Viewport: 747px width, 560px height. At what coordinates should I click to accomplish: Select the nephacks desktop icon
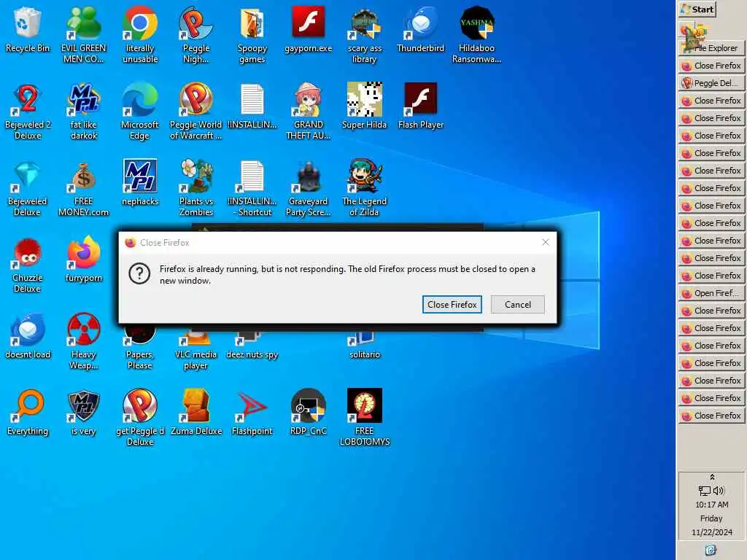pyautogui.click(x=139, y=182)
